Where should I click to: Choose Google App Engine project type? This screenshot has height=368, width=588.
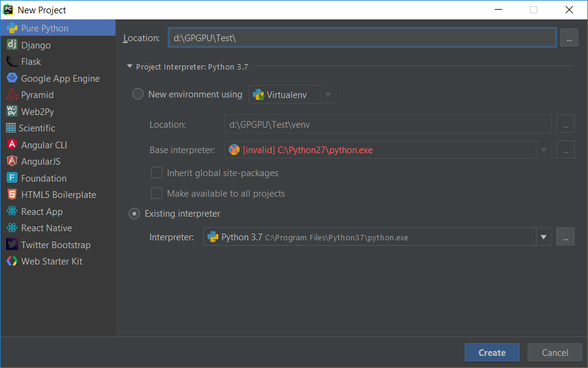point(58,79)
